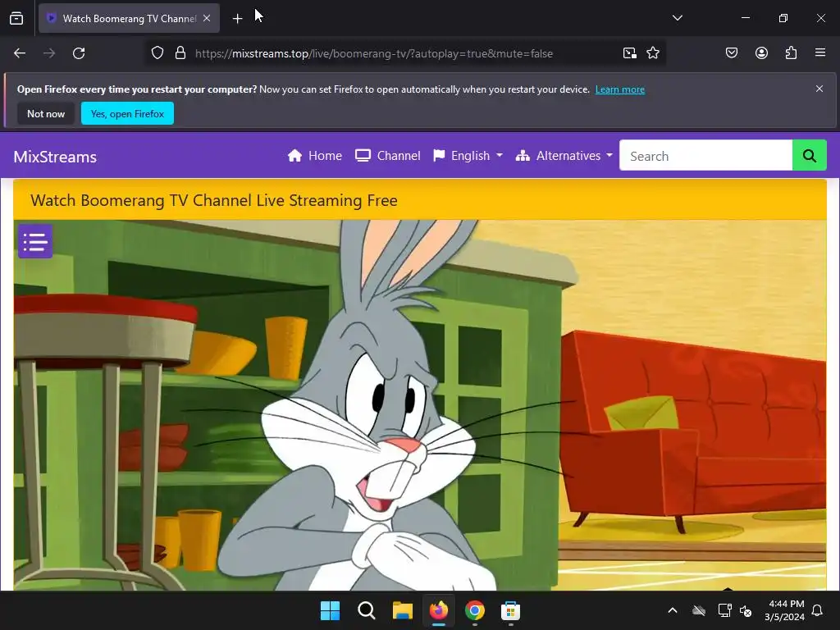
Task: Open the notifications bell icon
Action: (818, 610)
